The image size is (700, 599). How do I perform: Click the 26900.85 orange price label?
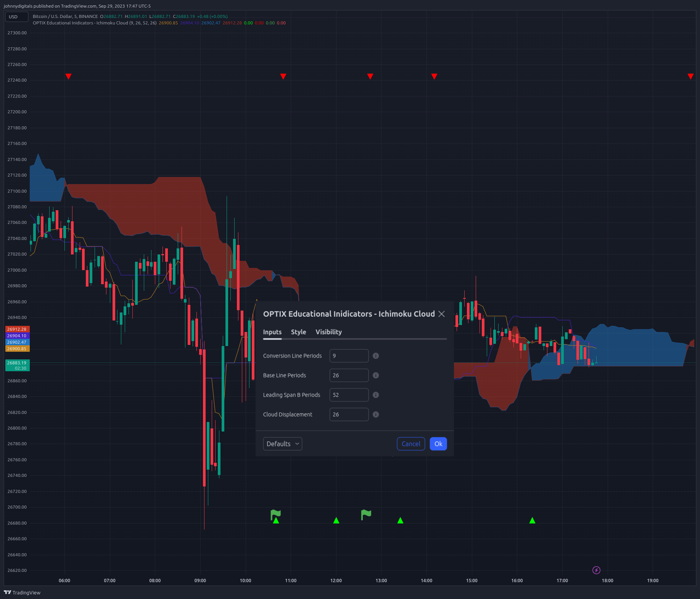pyautogui.click(x=17, y=349)
